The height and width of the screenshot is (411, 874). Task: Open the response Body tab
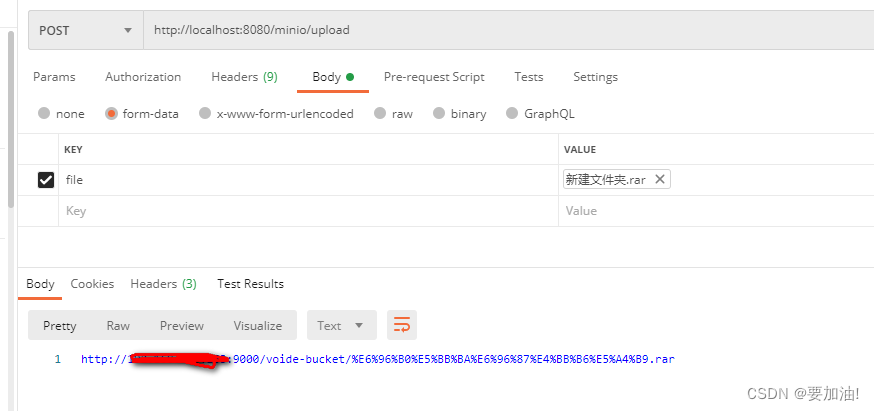pyautogui.click(x=40, y=284)
